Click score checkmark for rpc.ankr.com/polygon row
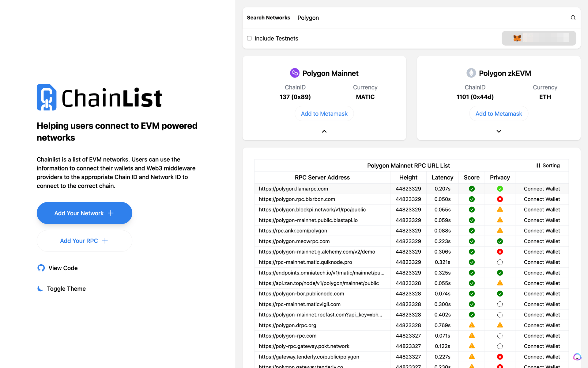The image size is (588, 368). pos(472,231)
